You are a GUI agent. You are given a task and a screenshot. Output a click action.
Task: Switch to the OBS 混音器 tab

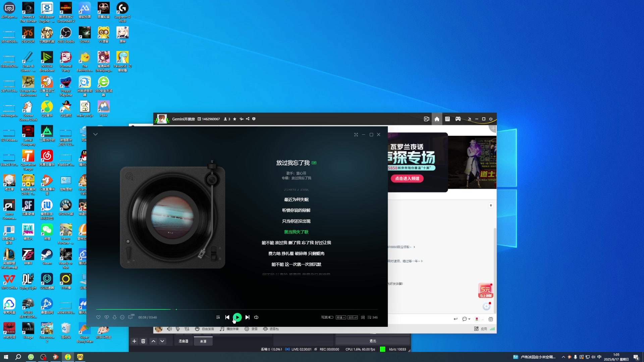tap(183, 341)
